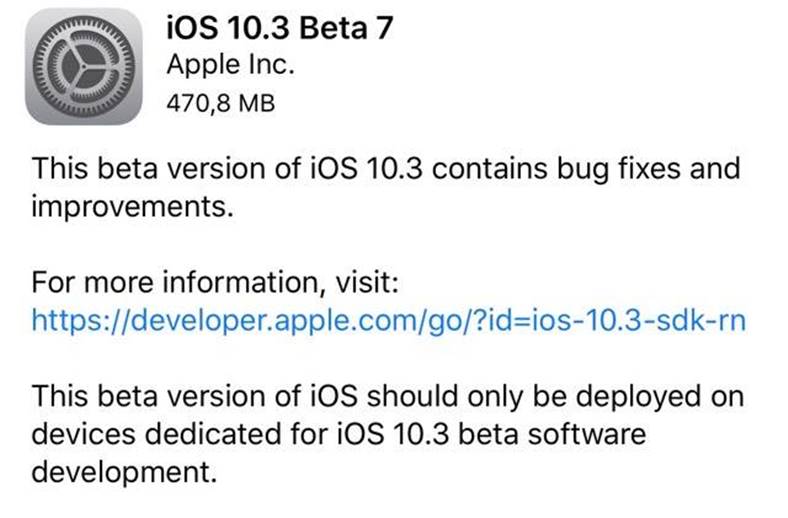Select the iOS 10.3 Beta 7 title
Screen dimensions: 788x518
point(279,27)
